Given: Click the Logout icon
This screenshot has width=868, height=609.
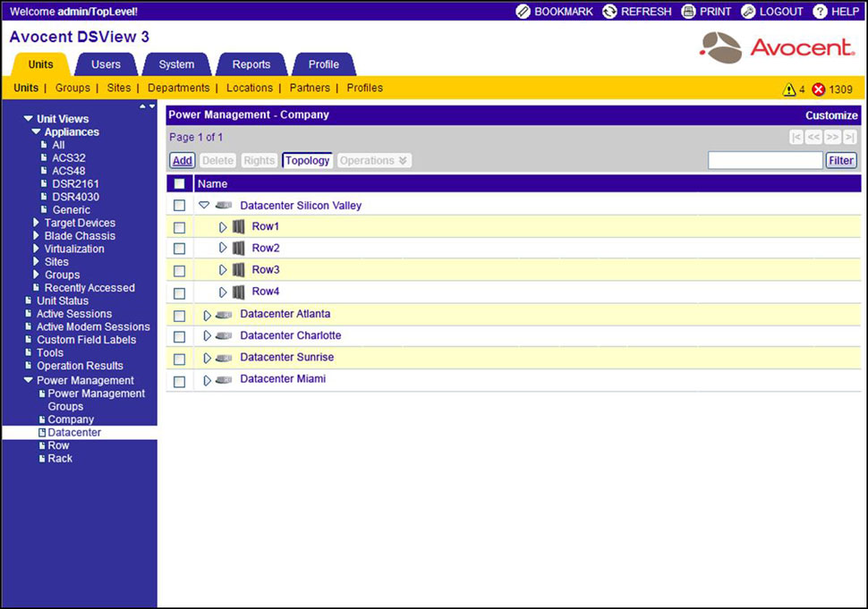Looking at the screenshot, I should pos(748,12).
